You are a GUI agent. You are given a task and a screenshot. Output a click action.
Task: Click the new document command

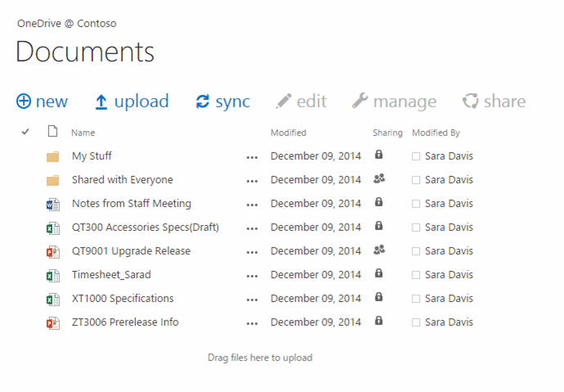[x=43, y=101]
